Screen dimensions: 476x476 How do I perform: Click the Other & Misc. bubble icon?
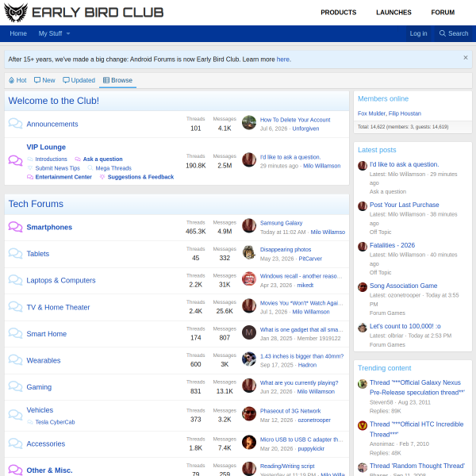(15, 470)
